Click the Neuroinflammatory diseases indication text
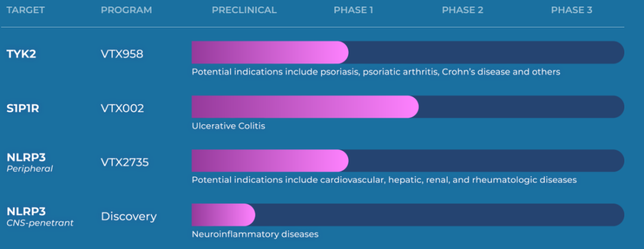 [x=255, y=234]
